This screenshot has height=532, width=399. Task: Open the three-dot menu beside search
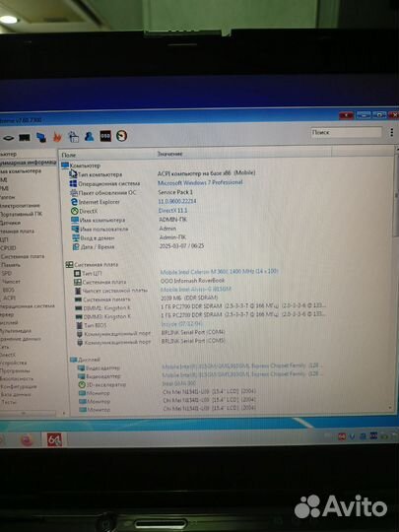point(391,132)
